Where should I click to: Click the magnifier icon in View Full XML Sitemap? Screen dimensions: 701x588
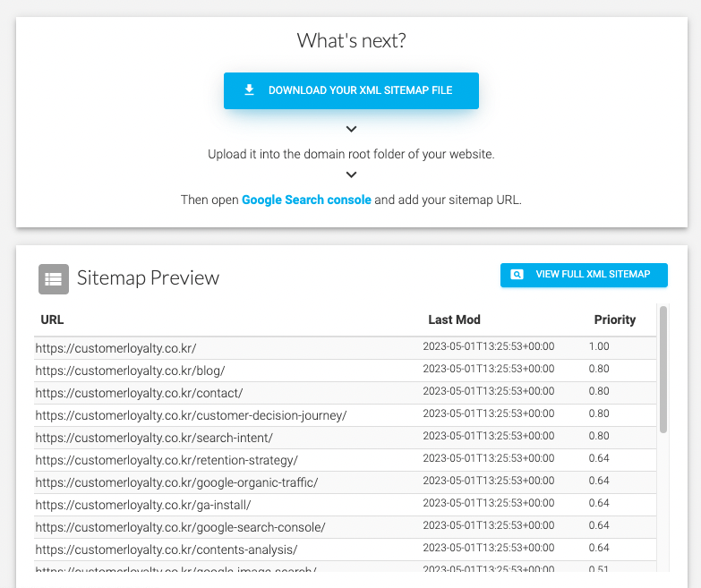click(517, 275)
